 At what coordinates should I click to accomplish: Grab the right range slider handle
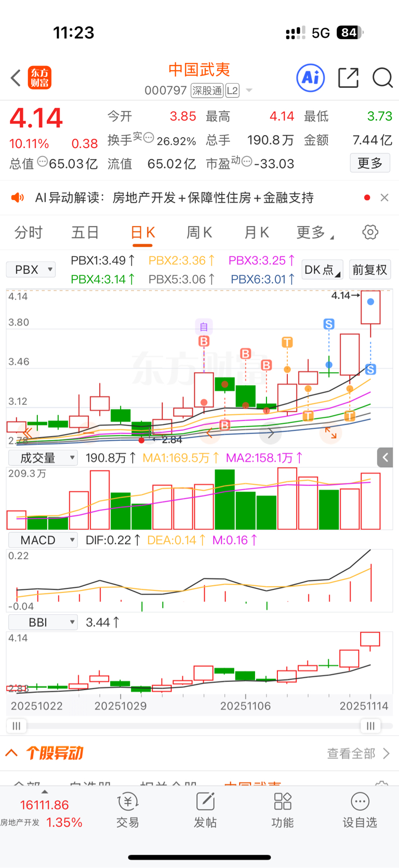click(x=370, y=726)
